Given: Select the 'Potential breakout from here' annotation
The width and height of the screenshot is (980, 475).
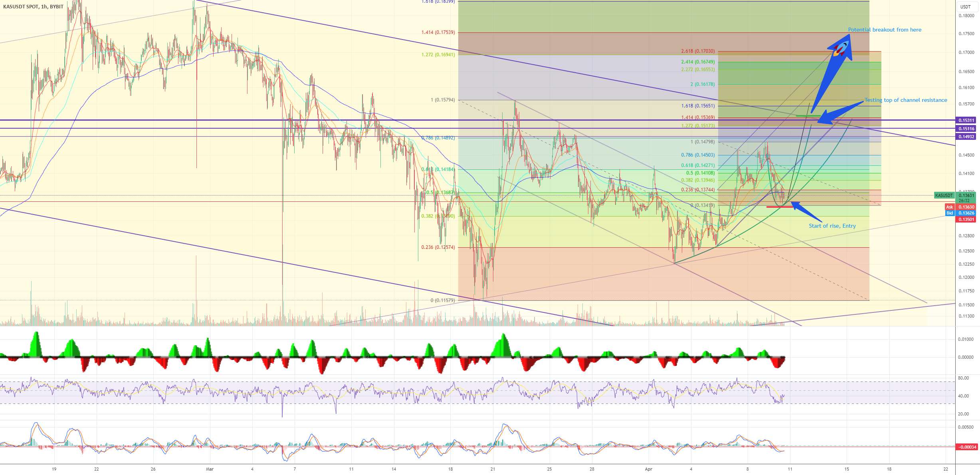Looking at the screenshot, I should point(885,30).
